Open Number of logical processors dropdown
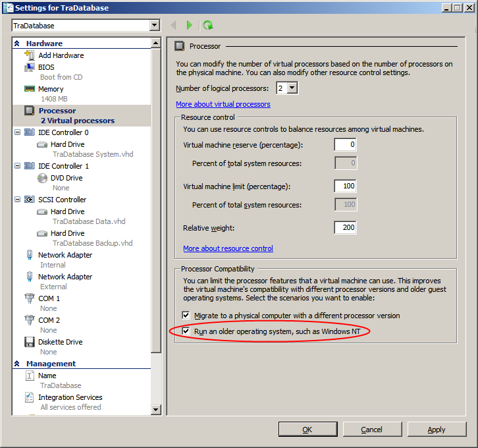The image size is (478, 448). pos(292,88)
